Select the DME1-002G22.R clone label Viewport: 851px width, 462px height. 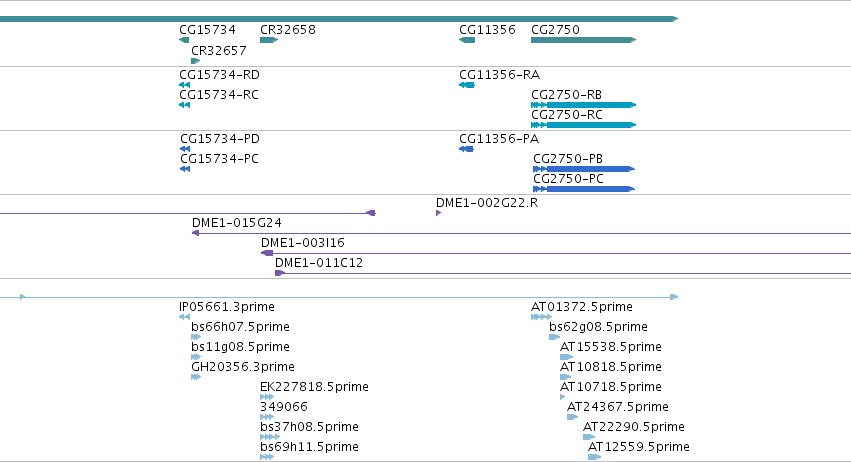click(487, 202)
